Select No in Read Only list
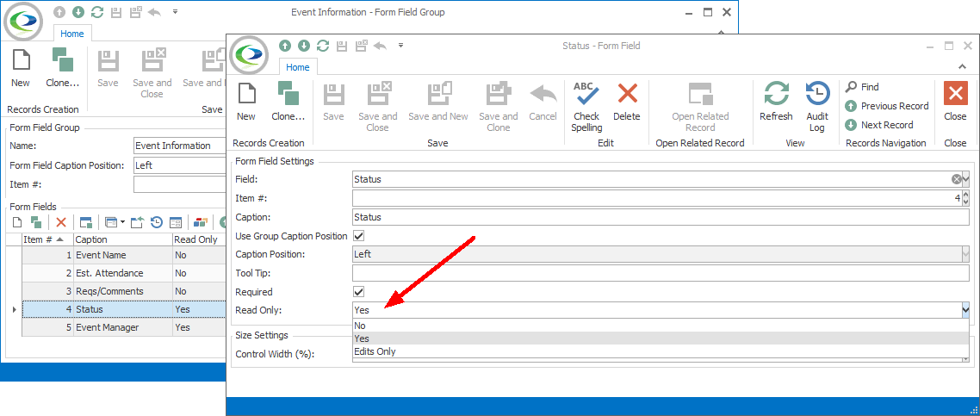This screenshot has height=416, width=980. pyautogui.click(x=661, y=326)
